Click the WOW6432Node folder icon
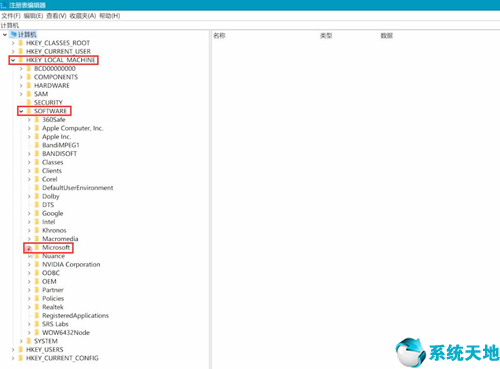The image size is (500, 369). (37, 332)
